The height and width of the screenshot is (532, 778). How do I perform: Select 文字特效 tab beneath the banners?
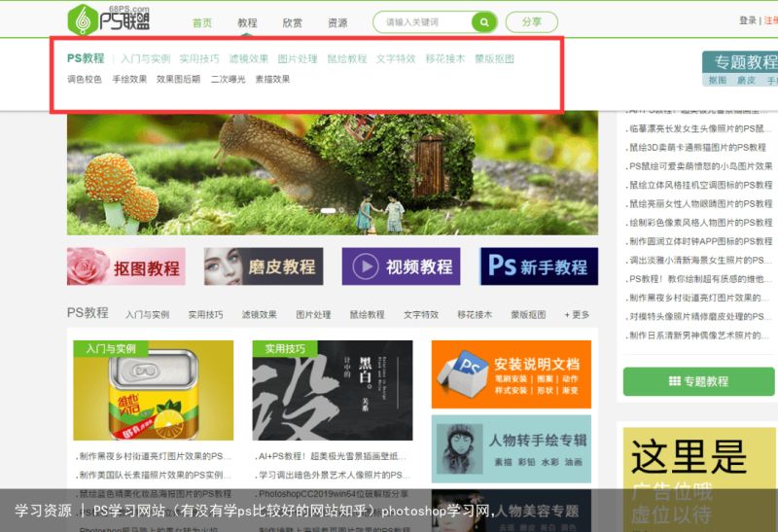tap(421, 315)
